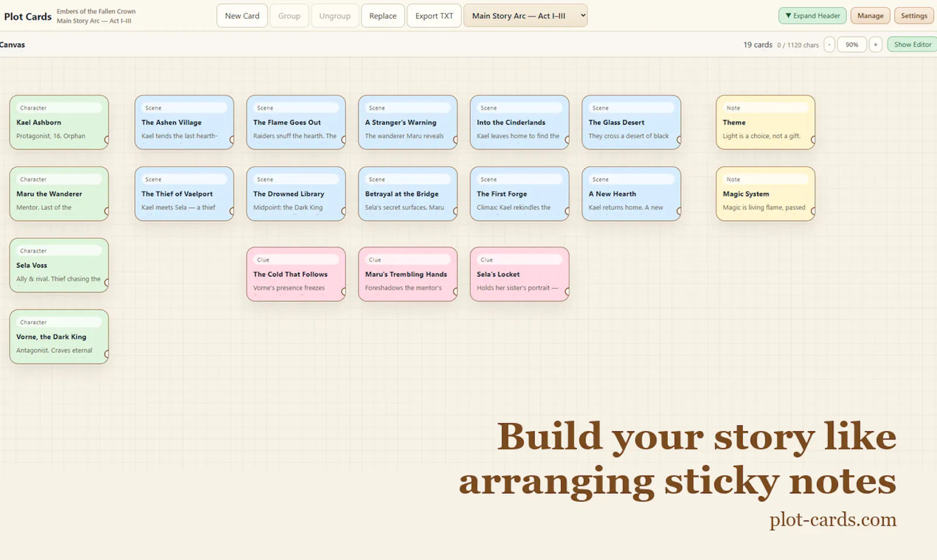Viewport: 937px width, 560px height.
Task: Select A New Hearth scene card
Action: [x=631, y=194]
